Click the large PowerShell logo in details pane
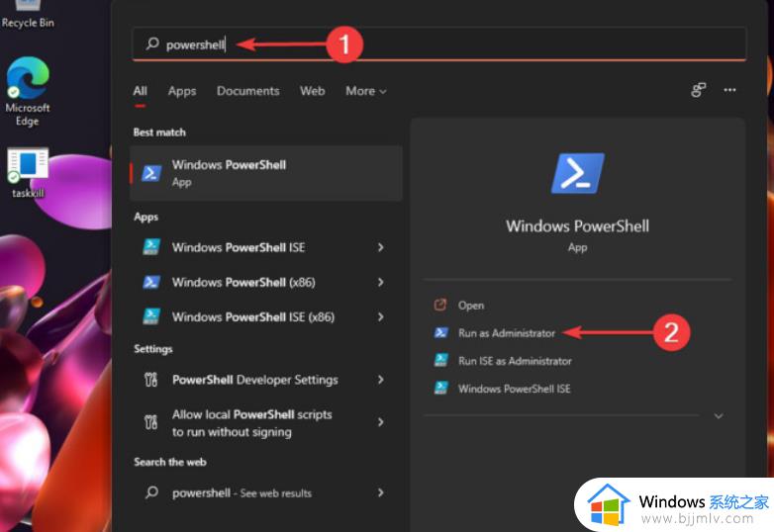 tap(578, 173)
